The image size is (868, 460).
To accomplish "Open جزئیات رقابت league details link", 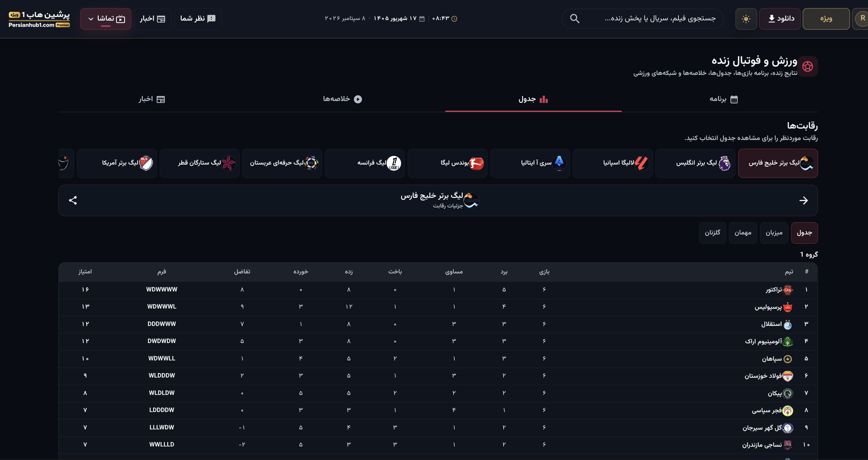I will 448,206.
